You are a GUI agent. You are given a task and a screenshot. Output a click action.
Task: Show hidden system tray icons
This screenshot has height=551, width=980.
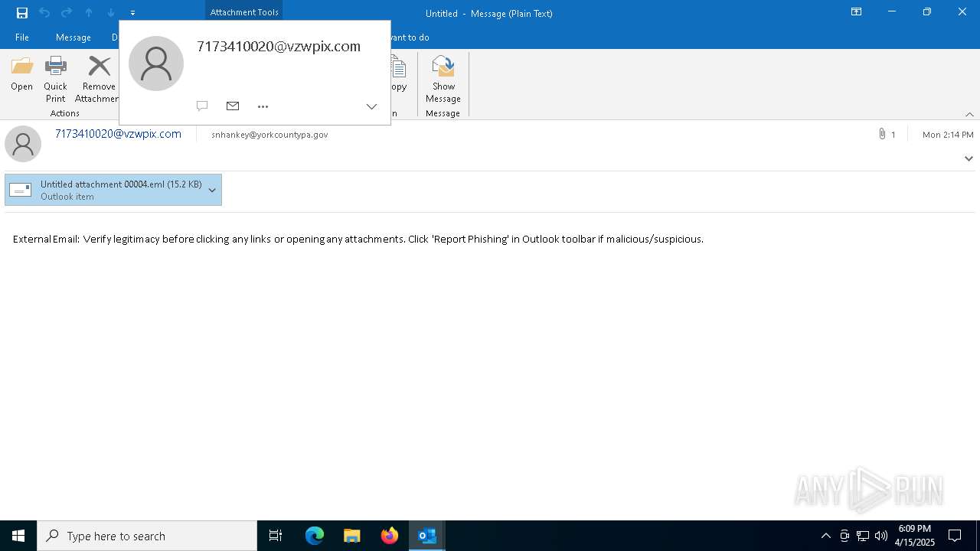click(825, 536)
